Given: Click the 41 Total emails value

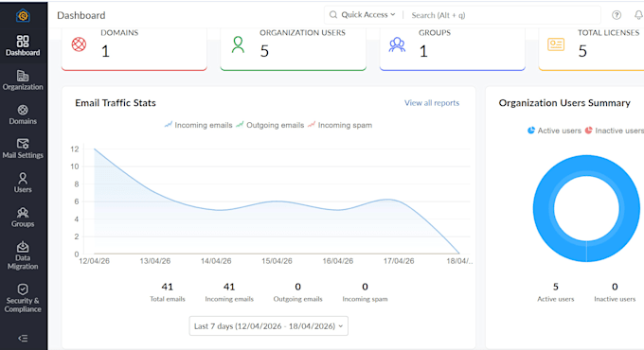Looking at the screenshot, I should pyautogui.click(x=168, y=287).
